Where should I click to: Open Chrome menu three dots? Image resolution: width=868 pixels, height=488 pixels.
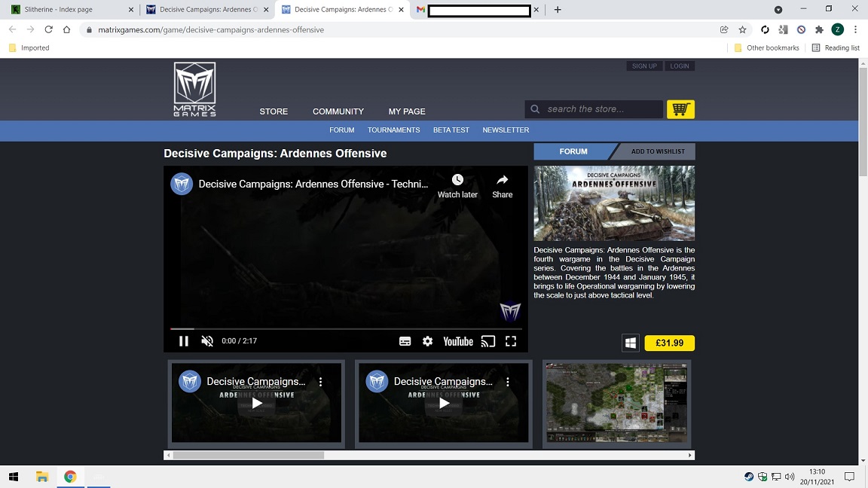(x=856, y=29)
